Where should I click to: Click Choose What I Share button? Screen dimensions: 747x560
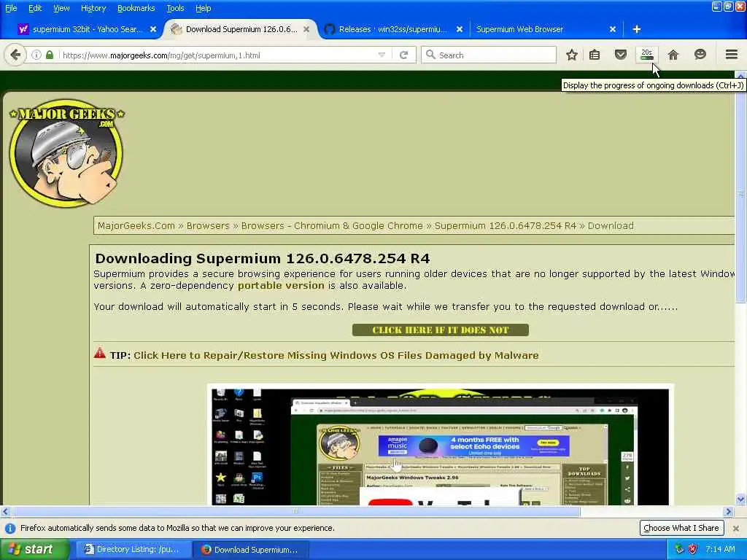pyautogui.click(x=681, y=528)
